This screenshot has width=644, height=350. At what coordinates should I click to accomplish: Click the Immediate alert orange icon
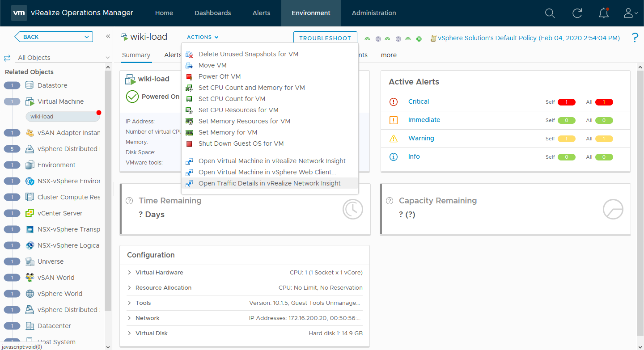coord(394,120)
